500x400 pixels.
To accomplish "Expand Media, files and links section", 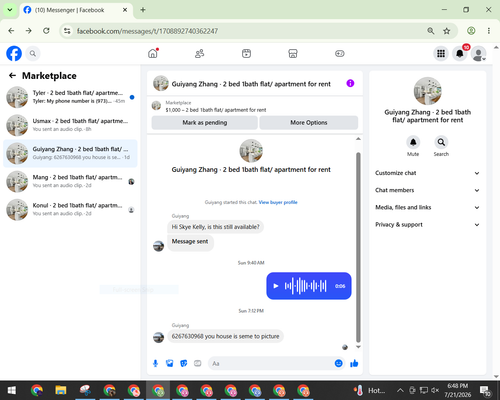I will (427, 207).
